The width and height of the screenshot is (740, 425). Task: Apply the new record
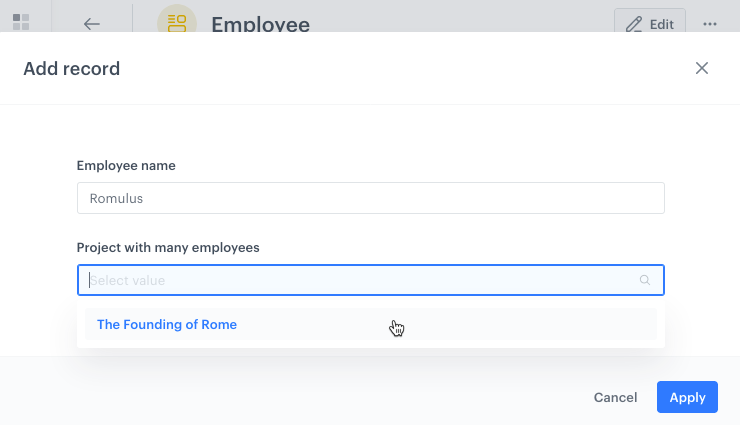tap(687, 397)
